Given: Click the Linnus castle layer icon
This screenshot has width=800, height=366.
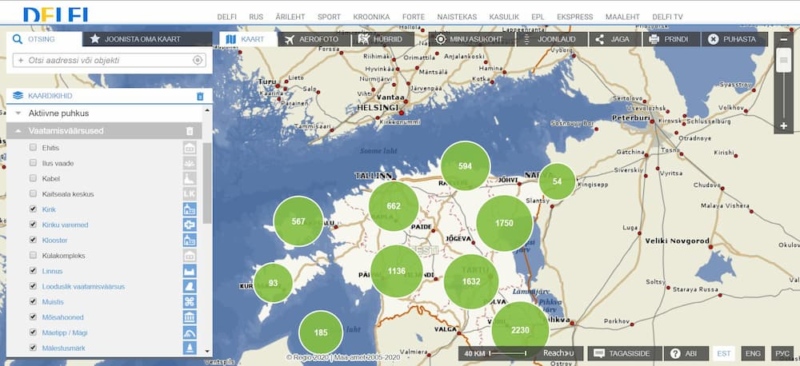Looking at the screenshot, I should click(189, 271).
